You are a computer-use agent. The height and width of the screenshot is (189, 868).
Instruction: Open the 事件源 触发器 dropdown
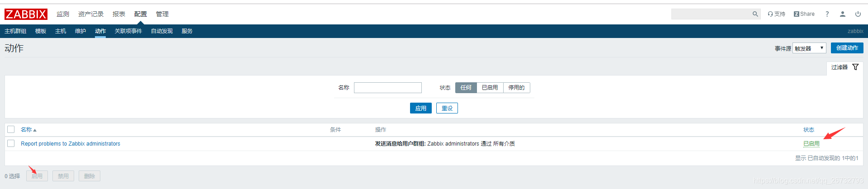[809, 48]
